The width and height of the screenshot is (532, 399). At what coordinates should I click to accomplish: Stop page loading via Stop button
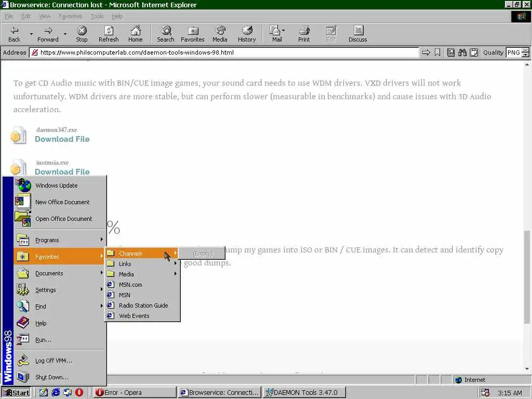[x=82, y=34]
